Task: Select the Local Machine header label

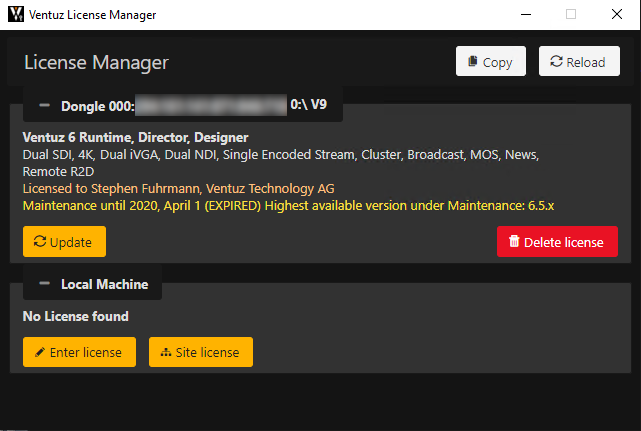Action: [x=104, y=284]
